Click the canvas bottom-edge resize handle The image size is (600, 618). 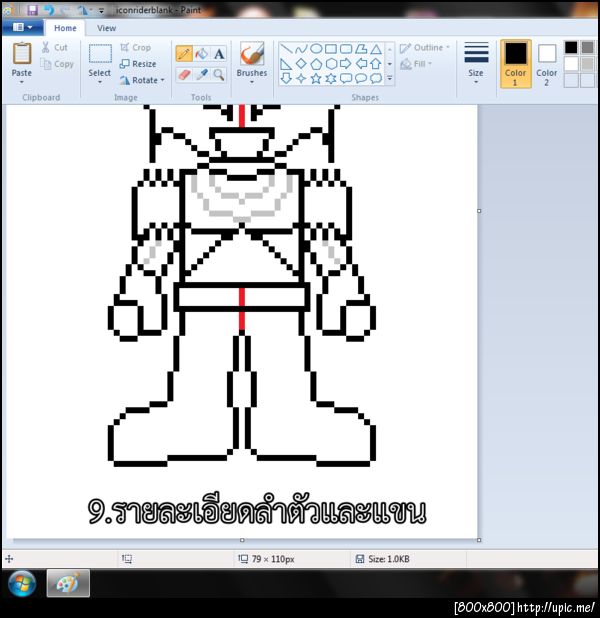[242, 540]
